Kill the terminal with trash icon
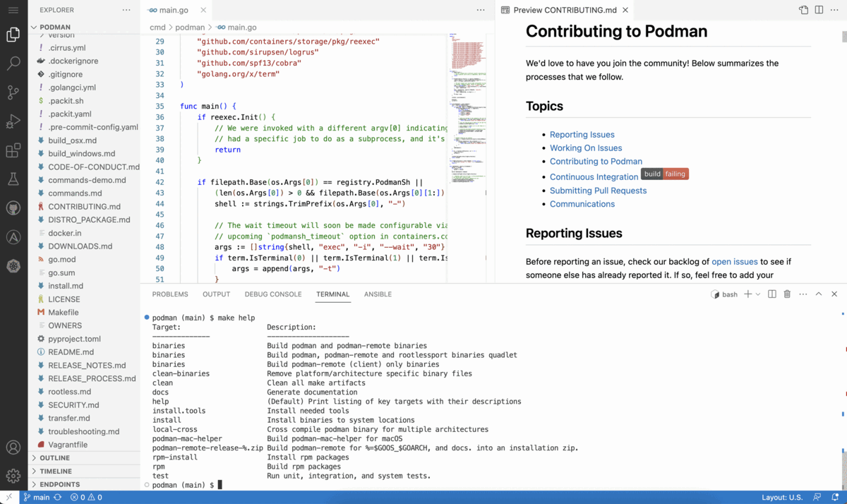 pyautogui.click(x=787, y=294)
